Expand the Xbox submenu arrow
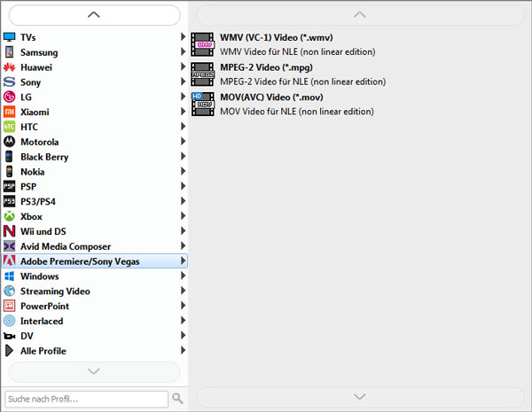 [183, 216]
